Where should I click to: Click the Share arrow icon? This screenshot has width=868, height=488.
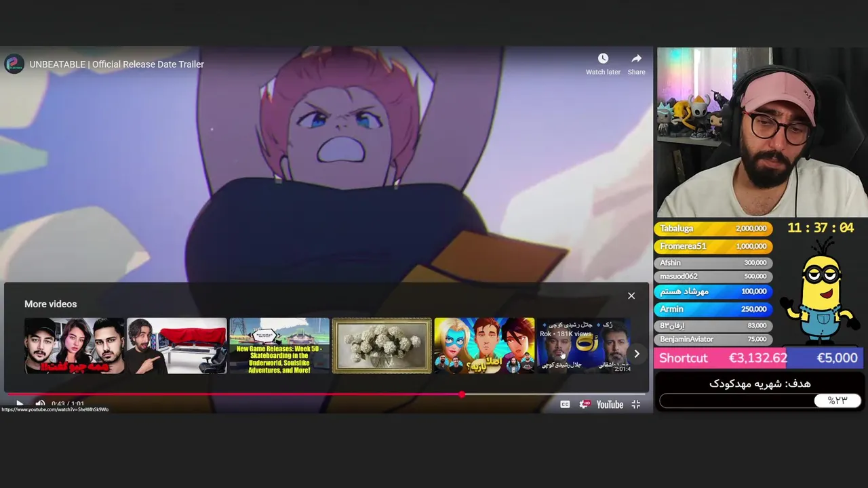coord(636,59)
